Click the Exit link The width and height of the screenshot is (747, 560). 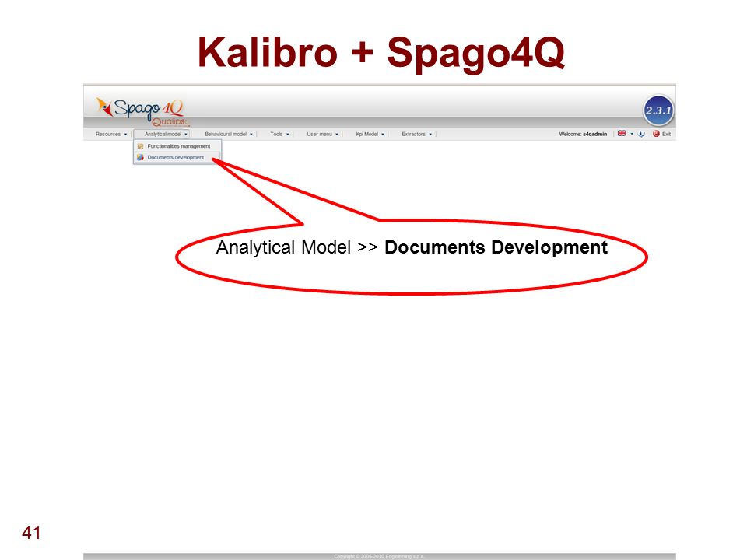point(666,135)
